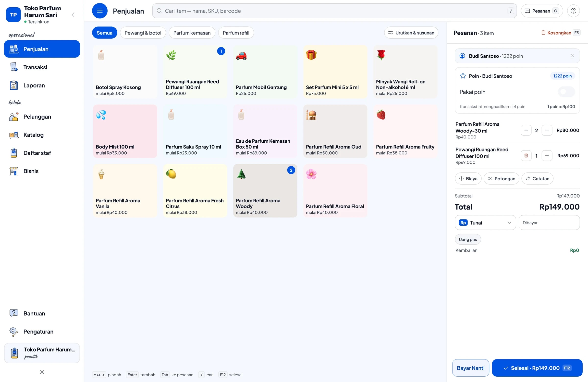Filter by Parfum refill category
Viewport: 588px width, 382px height.
coord(236,33)
